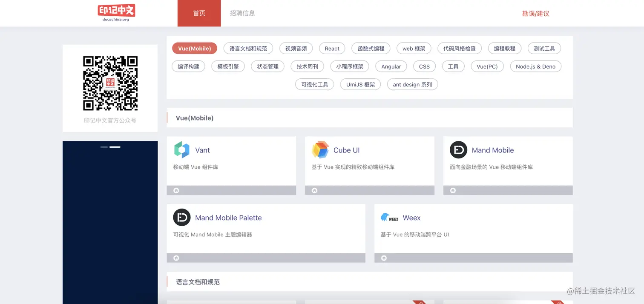Select the 可视化工具 category tag
This screenshot has width=644, height=304.
click(315, 84)
